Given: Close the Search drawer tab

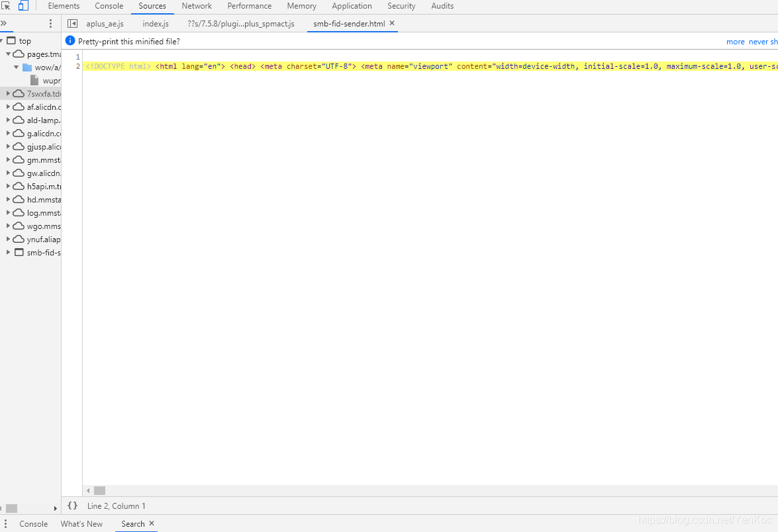Looking at the screenshot, I should [152, 523].
